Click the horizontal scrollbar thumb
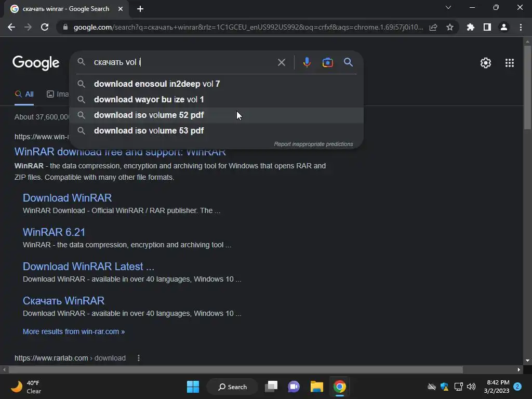 [x=235, y=369]
